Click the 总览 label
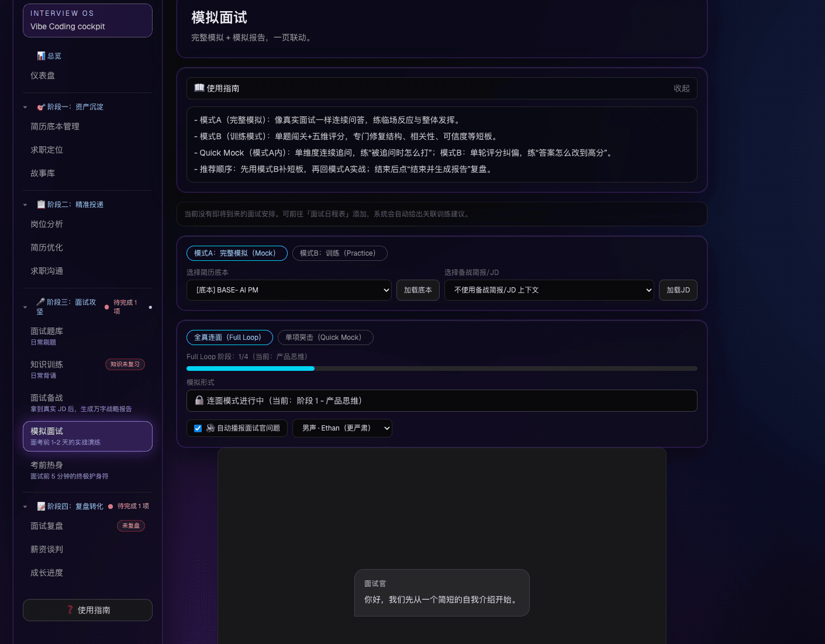825x644 pixels. 54,56
